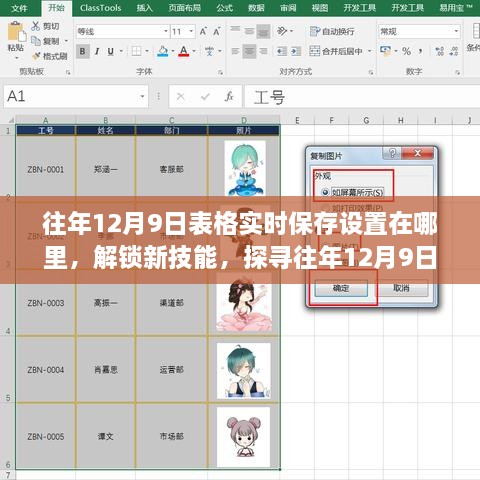
Task: Switch to the ClassTools tab
Action: point(100,8)
